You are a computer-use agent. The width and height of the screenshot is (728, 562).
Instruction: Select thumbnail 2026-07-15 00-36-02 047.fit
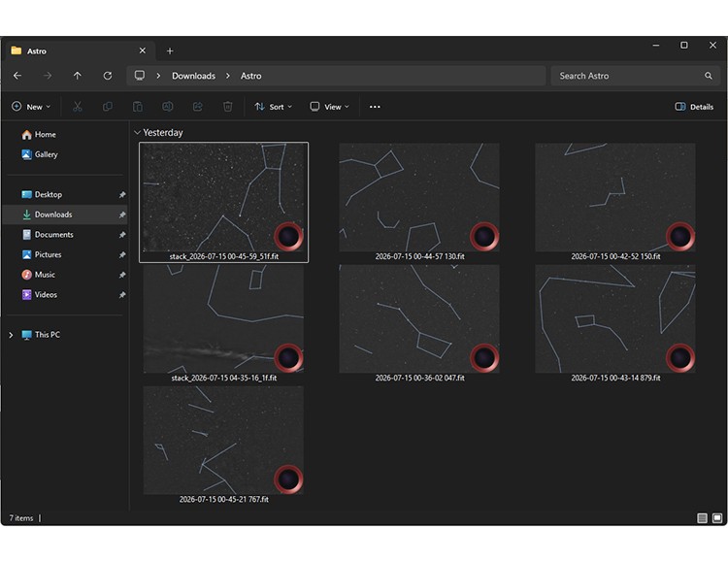419,318
